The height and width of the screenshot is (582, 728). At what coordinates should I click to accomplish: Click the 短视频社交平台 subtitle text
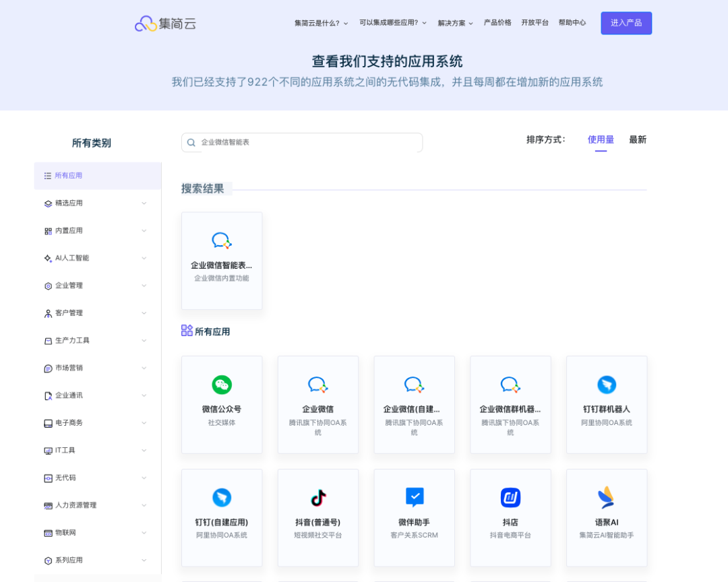(x=318, y=535)
